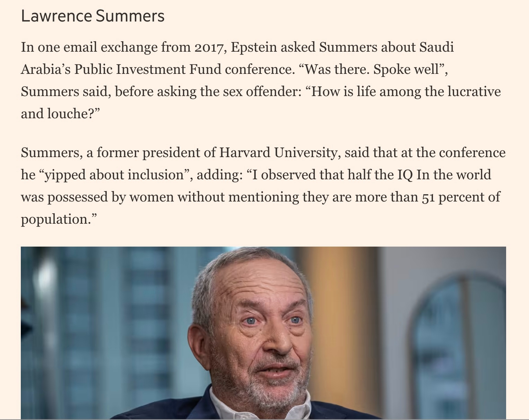
Task: Click the word "population" ending the paragraph
Action: click(x=55, y=219)
